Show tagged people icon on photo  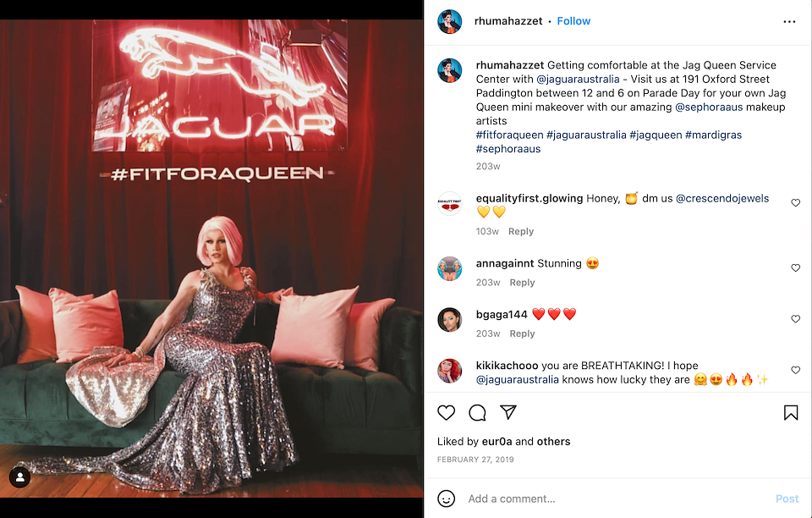[19, 477]
